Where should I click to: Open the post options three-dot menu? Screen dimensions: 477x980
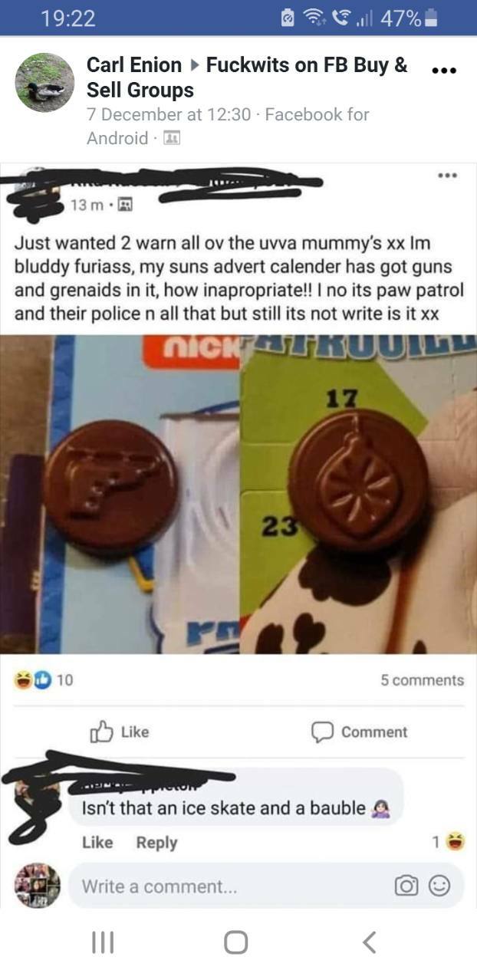[444, 71]
